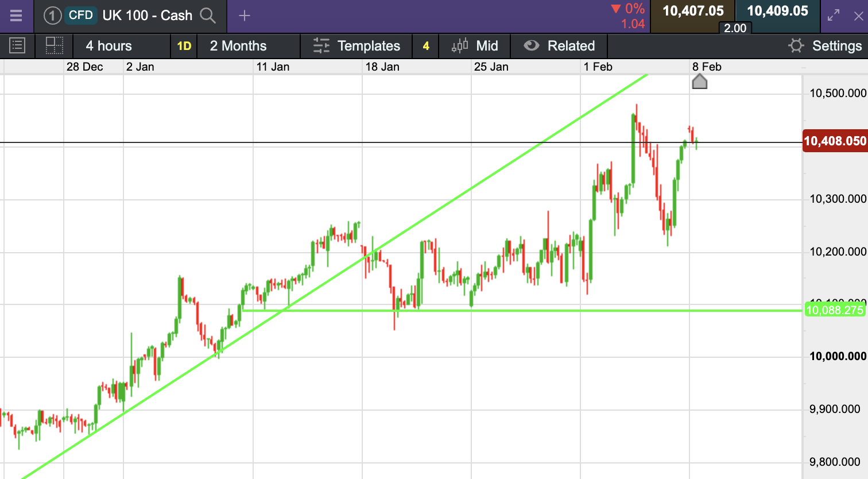868x479 pixels.
Task: Open the 4 hours interval dropdown
Action: pyautogui.click(x=122, y=46)
